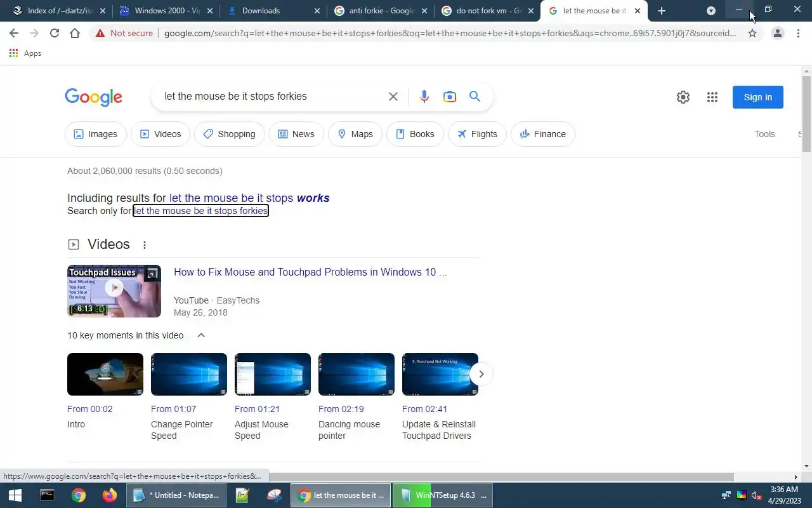Screen dimensions: 812x508
Task: Open the Videos section three-dot menu
Action: coord(145,245)
